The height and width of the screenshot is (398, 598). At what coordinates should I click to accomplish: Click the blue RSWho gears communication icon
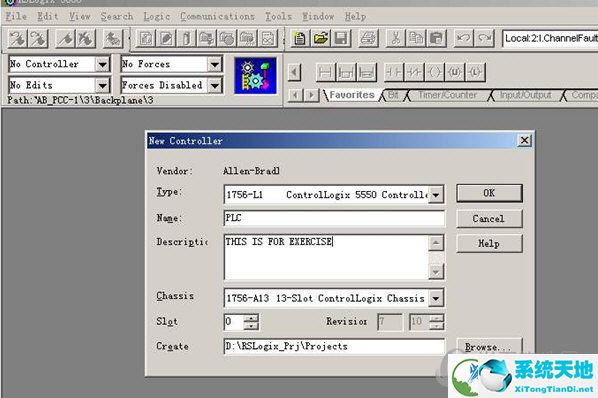[255, 75]
